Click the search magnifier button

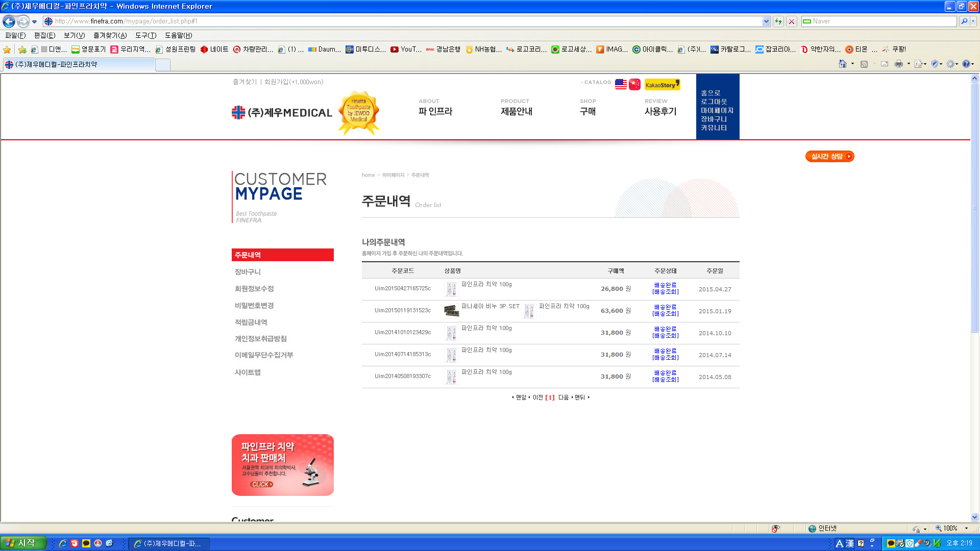[x=964, y=21]
